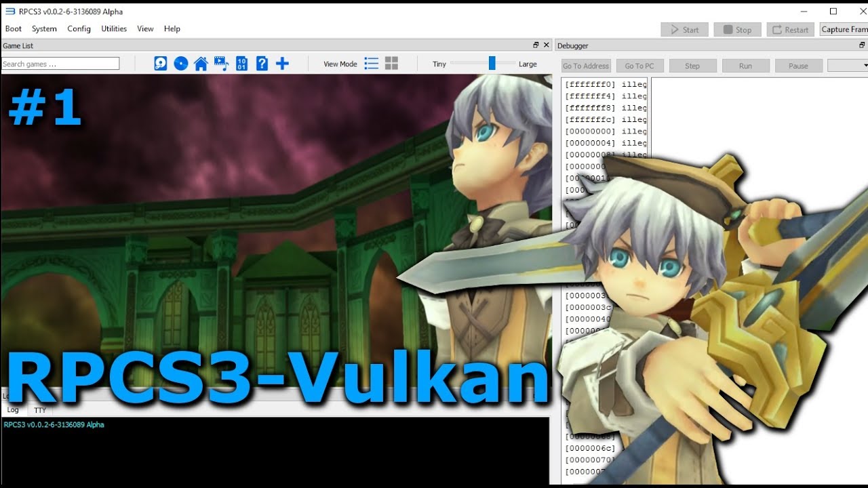The image size is (868, 488).
Task: Click the 1001 game data filter icon
Action: [x=241, y=64]
